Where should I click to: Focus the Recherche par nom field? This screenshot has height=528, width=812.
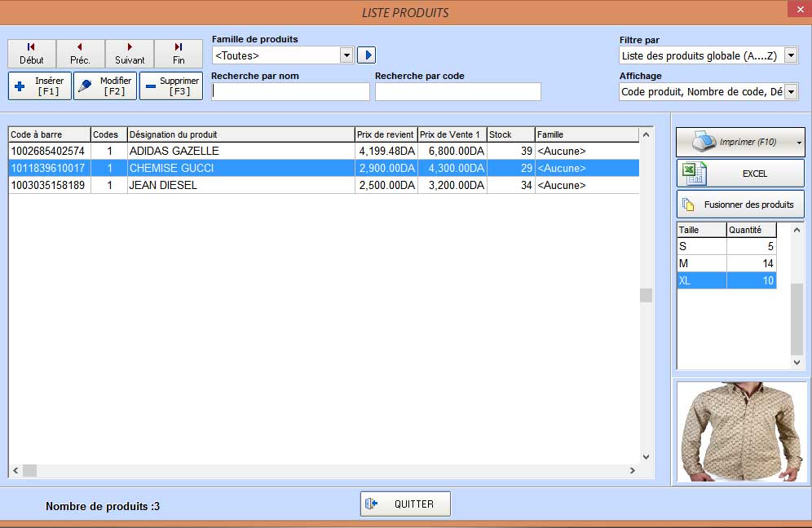[290, 91]
